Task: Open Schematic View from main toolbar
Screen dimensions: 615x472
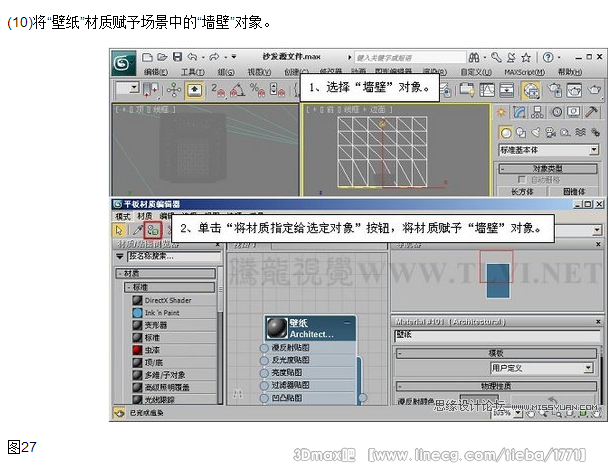Action: tap(506, 90)
